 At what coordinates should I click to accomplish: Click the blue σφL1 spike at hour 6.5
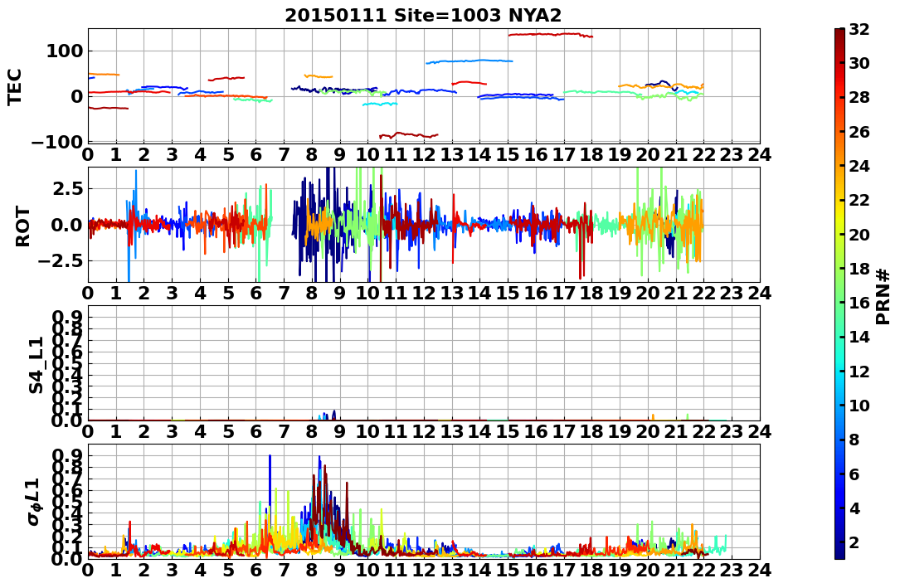pos(270,493)
